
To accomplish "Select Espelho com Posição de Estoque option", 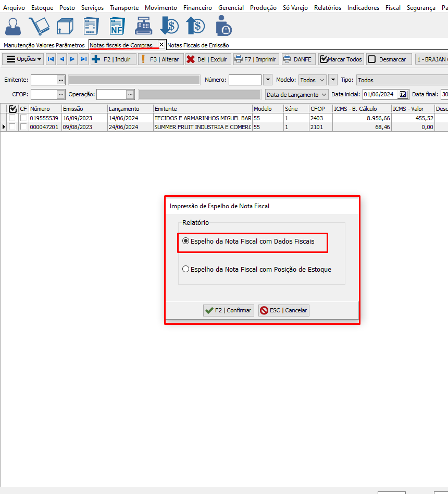I will coord(186,270).
